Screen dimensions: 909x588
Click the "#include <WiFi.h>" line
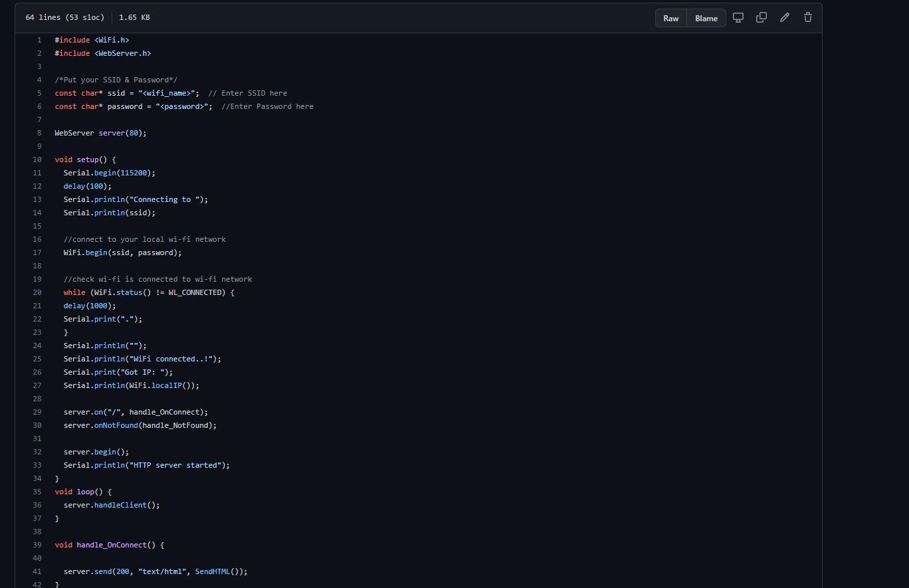tap(92, 40)
